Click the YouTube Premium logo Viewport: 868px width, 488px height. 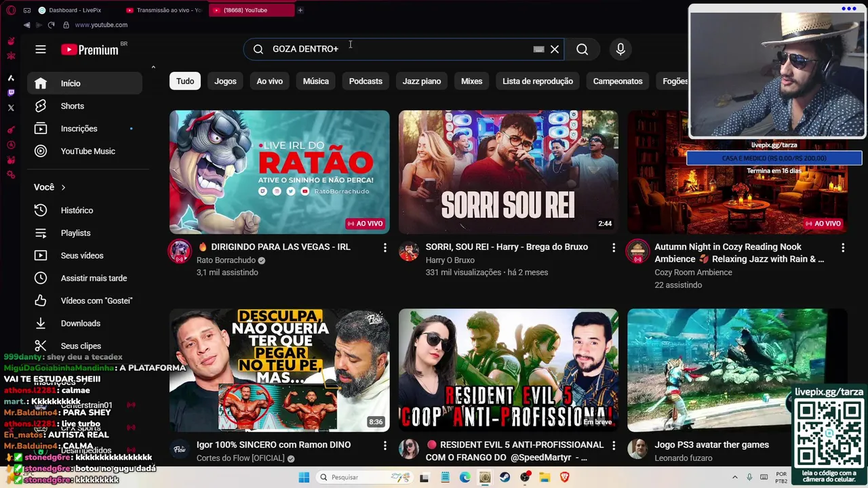point(90,49)
